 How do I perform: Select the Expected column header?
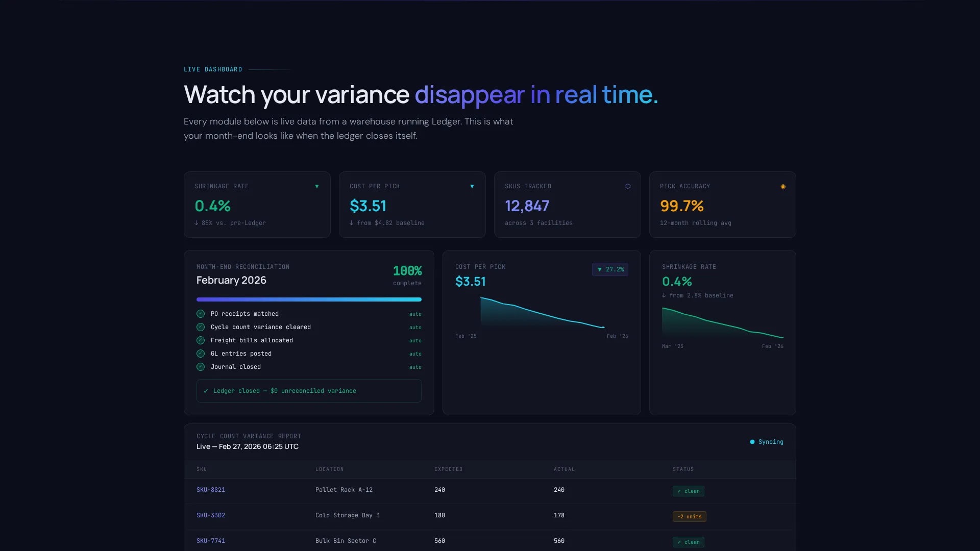448,469
